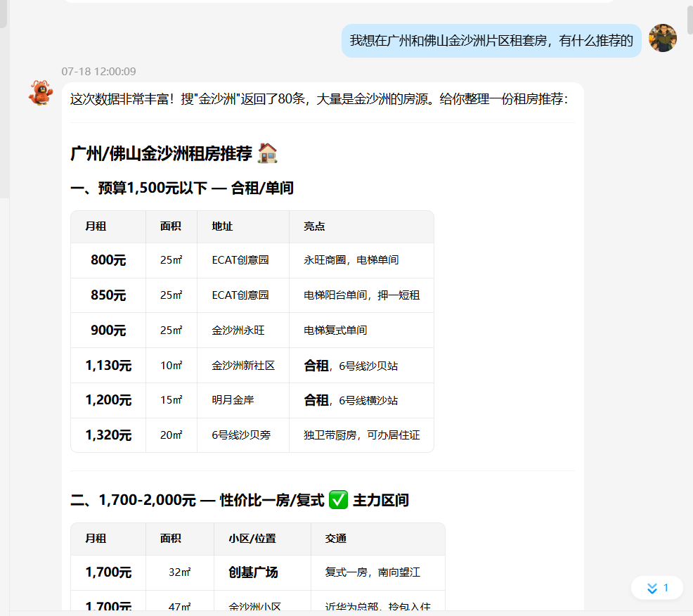Click 10㎡ area cell
693x616 pixels.
pyautogui.click(x=171, y=365)
